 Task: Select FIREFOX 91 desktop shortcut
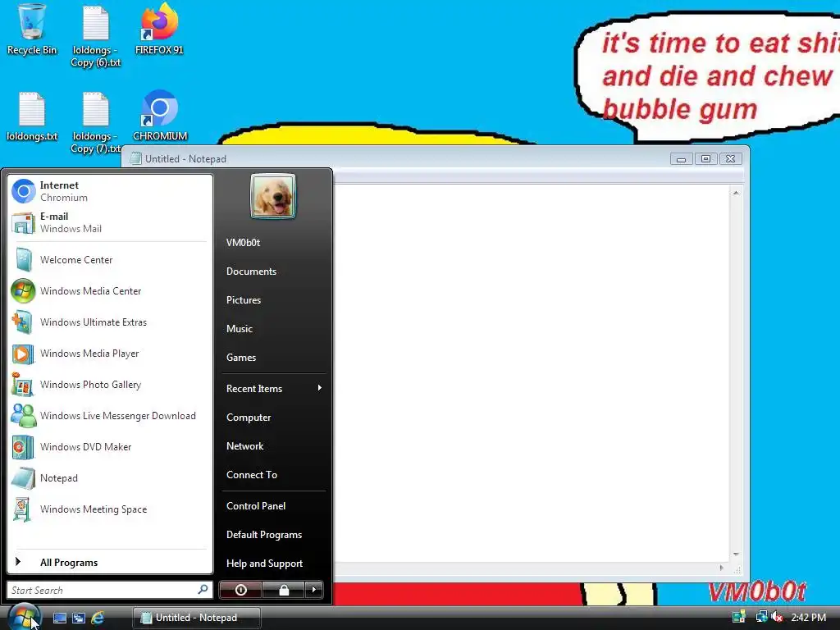click(x=159, y=29)
